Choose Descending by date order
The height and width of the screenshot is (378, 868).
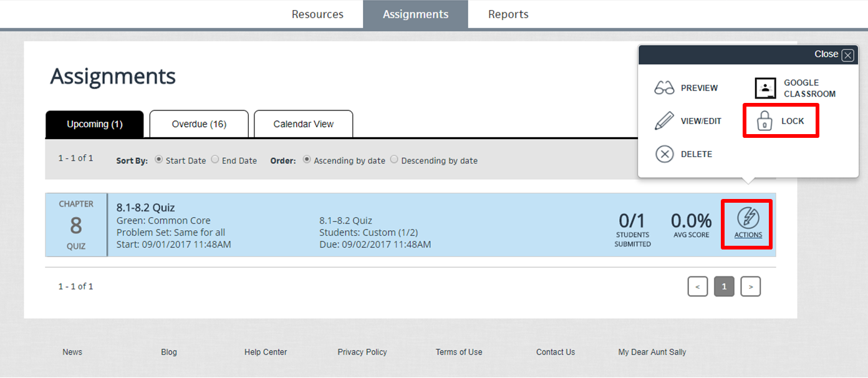click(394, 160)
